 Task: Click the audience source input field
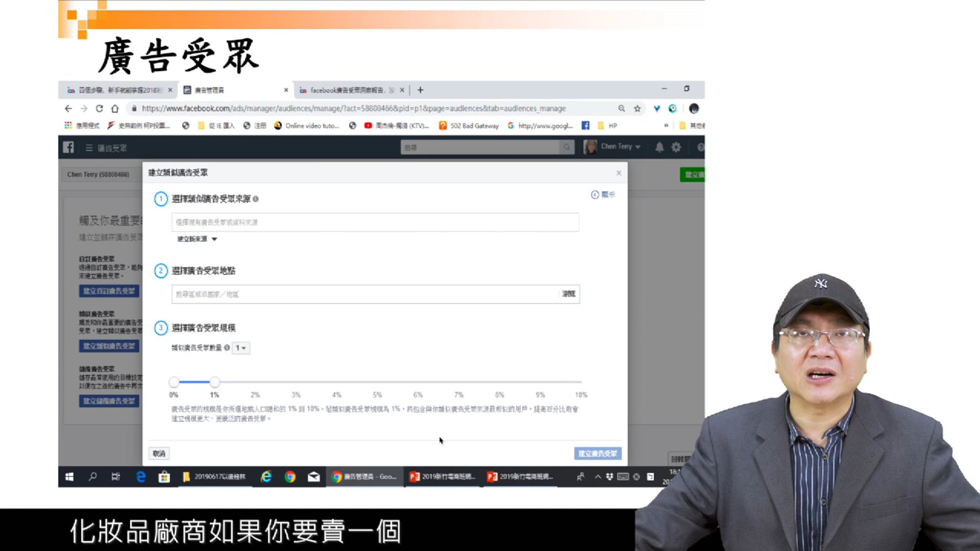pyautogui.click(x=375, y=222)
